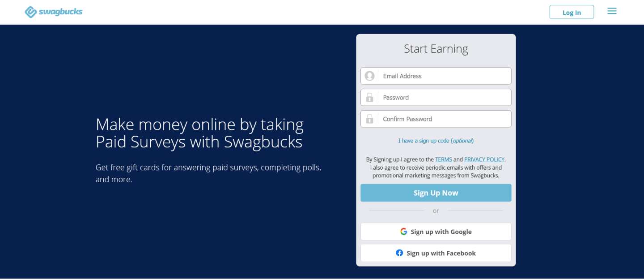Image resolution: width=644 pixels, height=279 pixels.
Task: Expand the "I have a sign up code" option
Action: (436, 141)
